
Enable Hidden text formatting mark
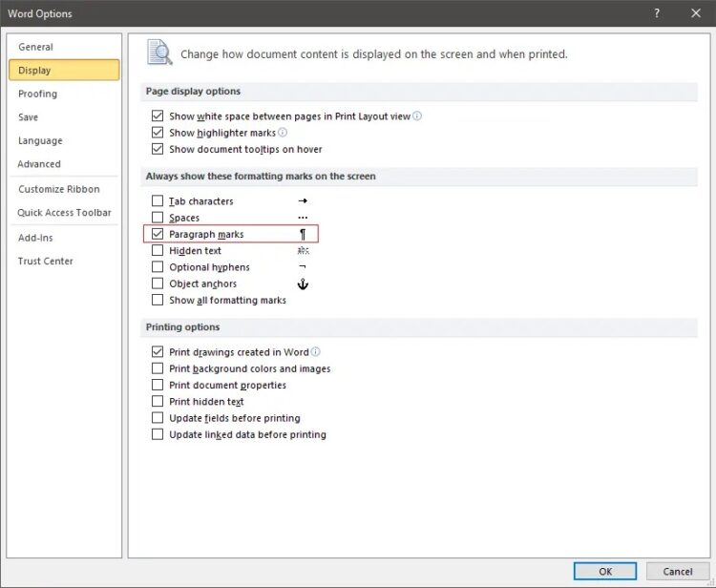click(158, 250)
